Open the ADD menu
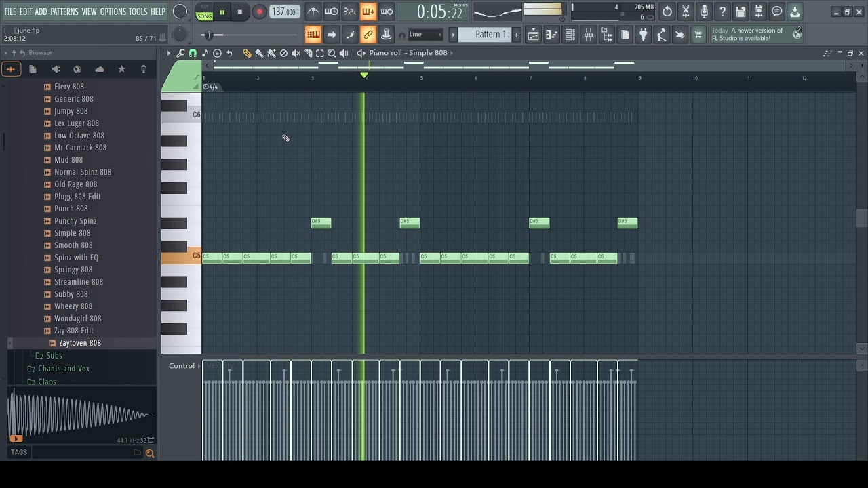 click(x=41, y=12)
